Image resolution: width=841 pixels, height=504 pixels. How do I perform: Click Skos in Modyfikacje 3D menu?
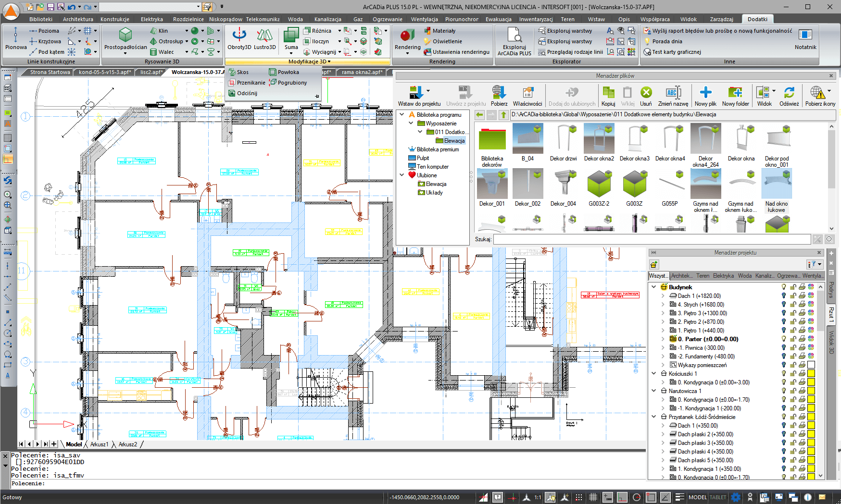[x=238, y=72]
